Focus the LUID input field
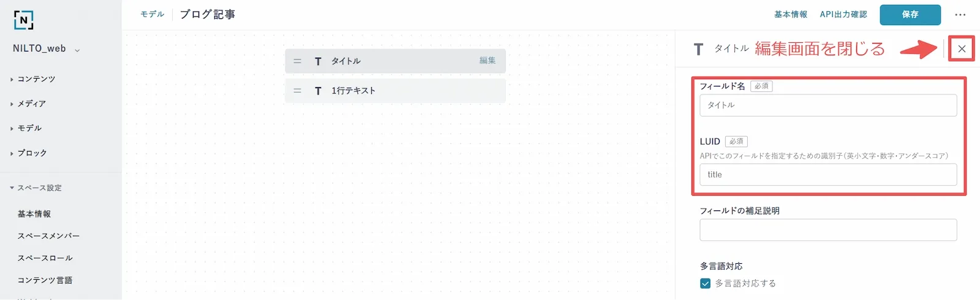980x300 pixels. (828, 175)
